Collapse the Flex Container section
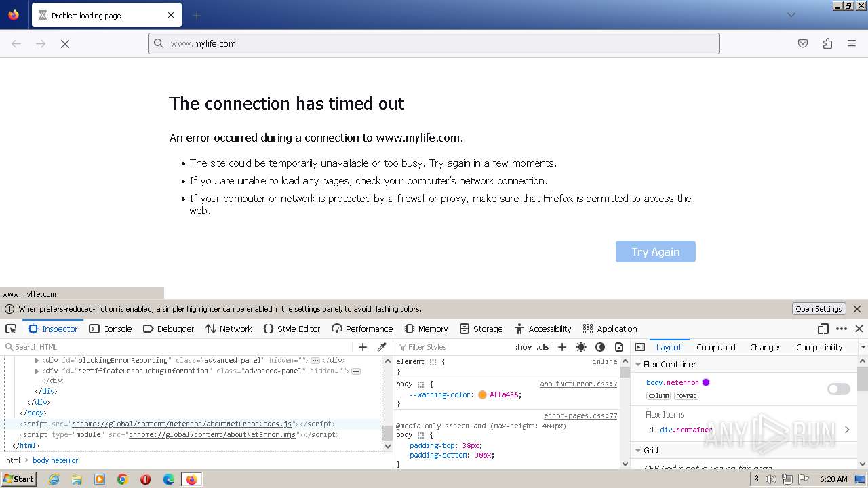 click(638, 364)
